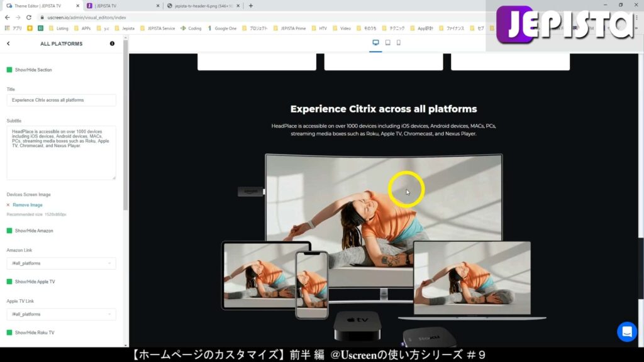This screenshot has height=362, width=644.
Task: Click the sidebar vertical scrollbar
Action: (x=126, y=125)
